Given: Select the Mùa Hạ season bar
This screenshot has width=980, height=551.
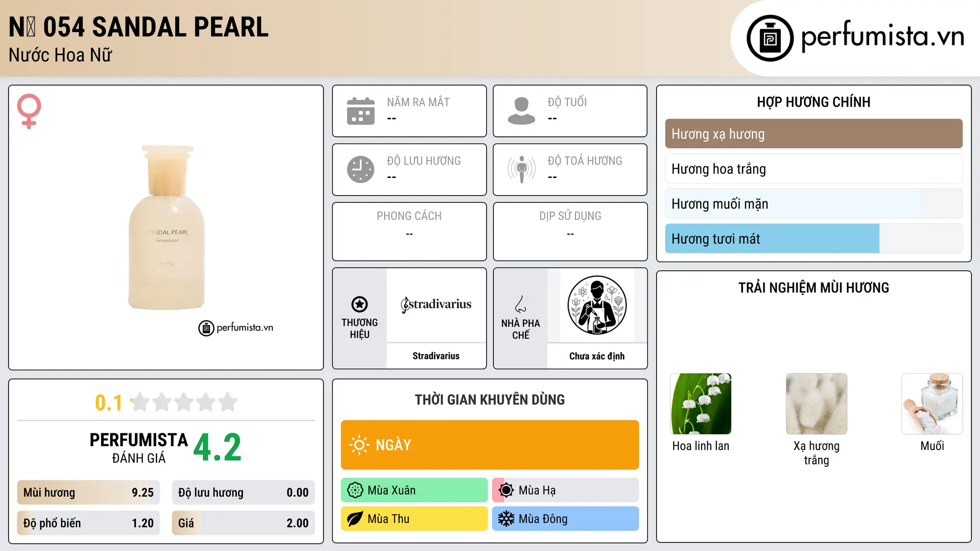Looking at the screenshot, I should pyautogui.click(x=566, y=490).
